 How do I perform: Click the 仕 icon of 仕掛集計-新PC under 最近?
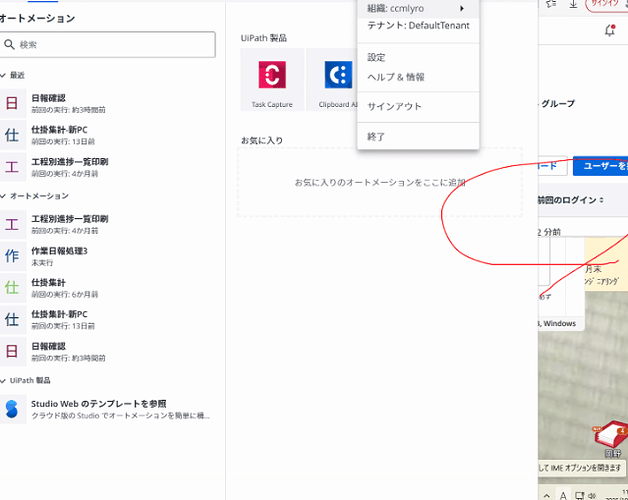pyautogui.click(x=12, y=135)
